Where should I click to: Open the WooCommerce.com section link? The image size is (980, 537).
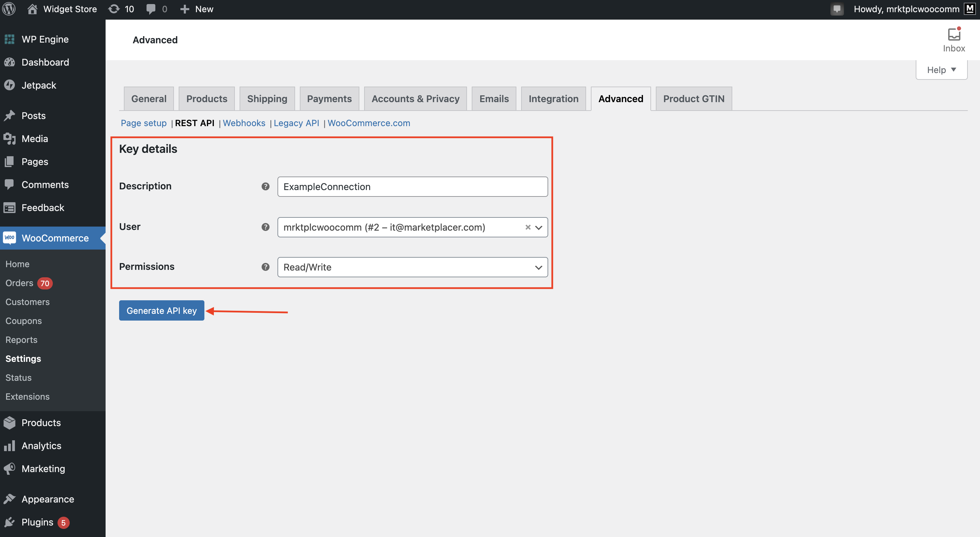pyautogui.click(x=369, y=123)
